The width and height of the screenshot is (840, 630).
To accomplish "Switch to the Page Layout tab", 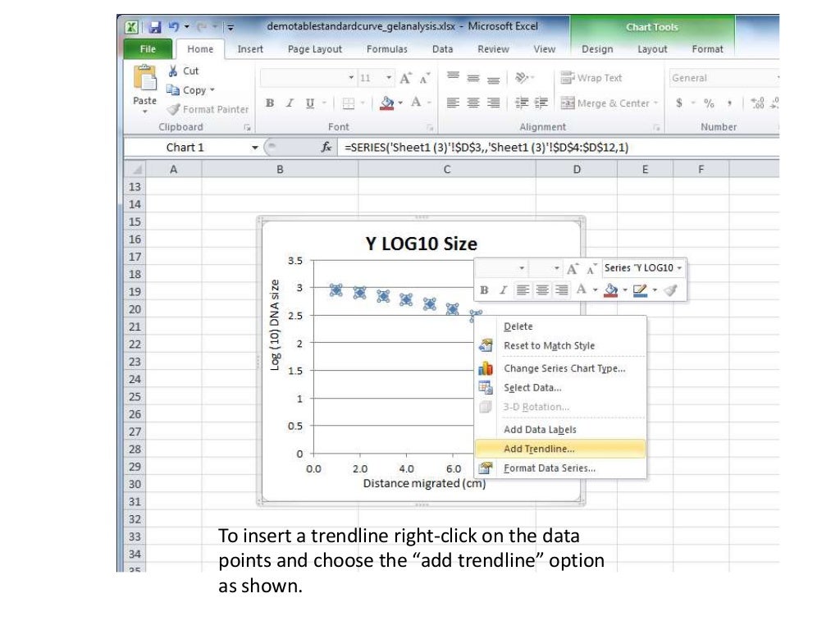I will tap(314, 49).
